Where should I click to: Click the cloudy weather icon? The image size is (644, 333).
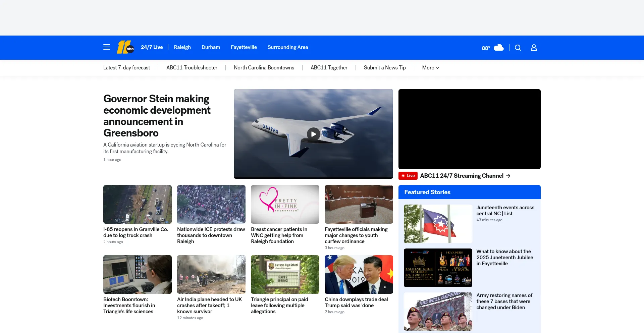(499, 48)
